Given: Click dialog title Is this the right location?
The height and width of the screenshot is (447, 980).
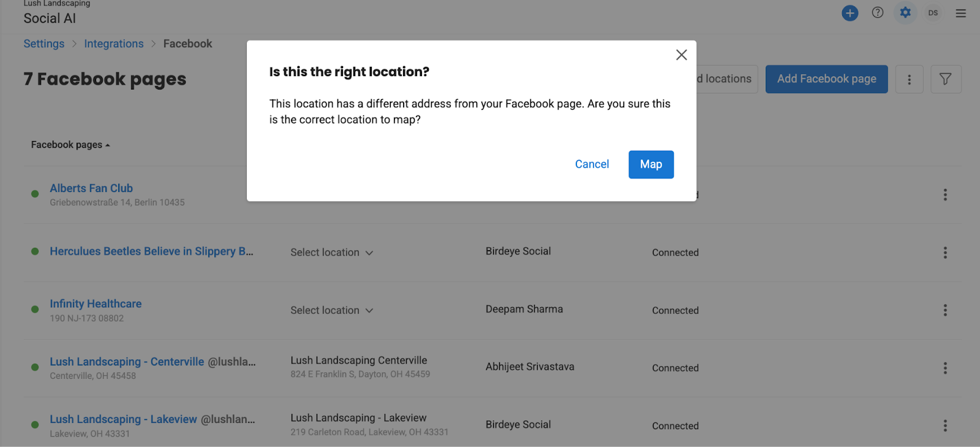Looking at the screenshot, I should click(349, 72).
